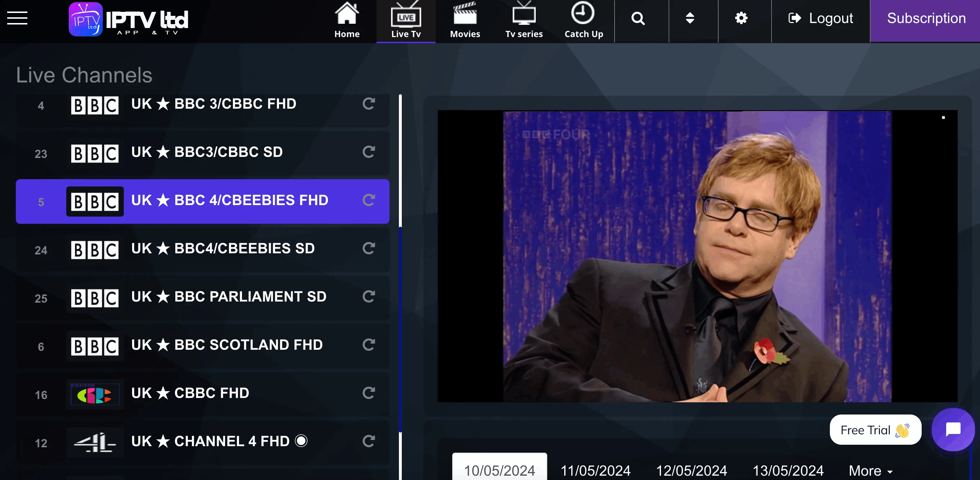Click Logout

coord(820,18)
